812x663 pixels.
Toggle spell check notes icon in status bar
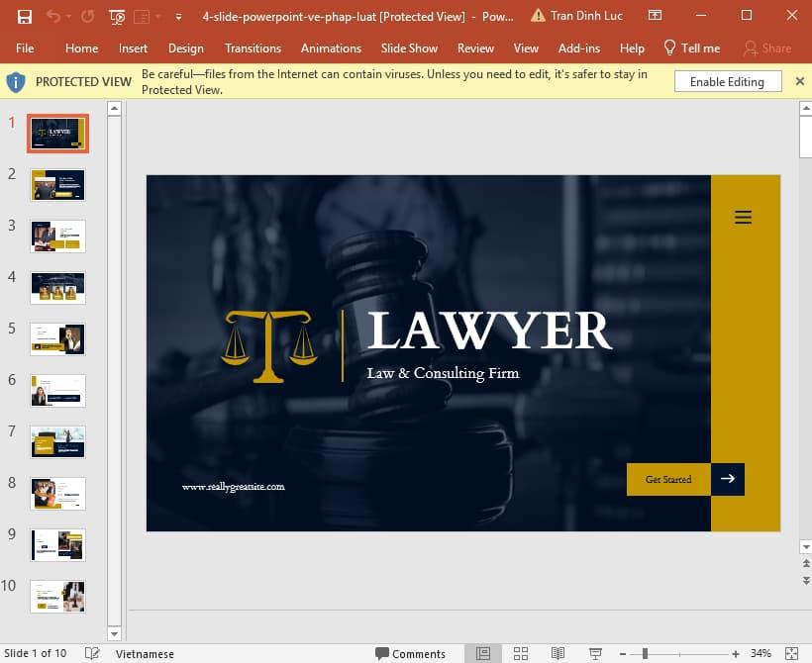point(91,653)
